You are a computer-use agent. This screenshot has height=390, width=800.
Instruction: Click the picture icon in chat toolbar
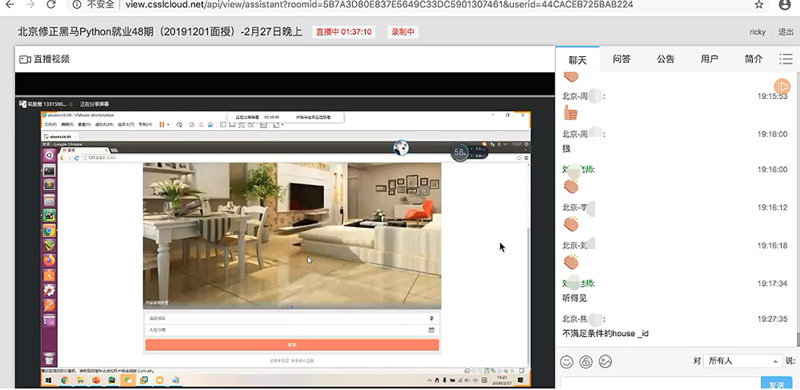[605, 362]
